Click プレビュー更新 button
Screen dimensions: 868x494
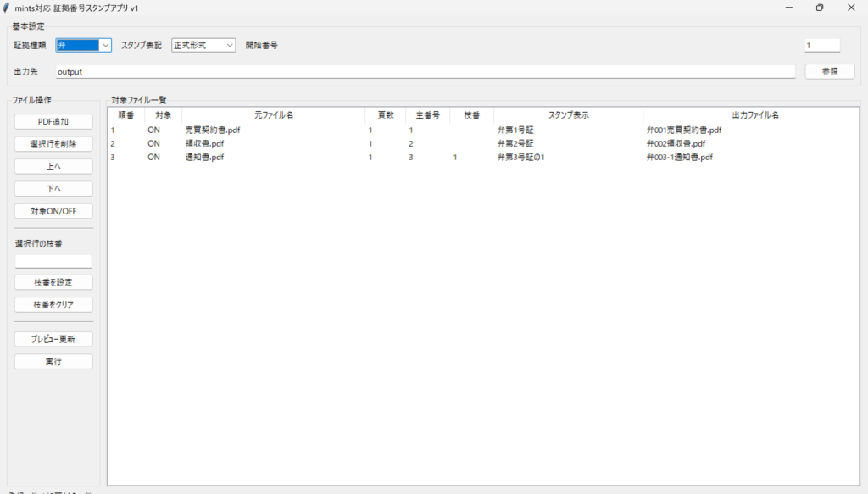coord(53,339)
